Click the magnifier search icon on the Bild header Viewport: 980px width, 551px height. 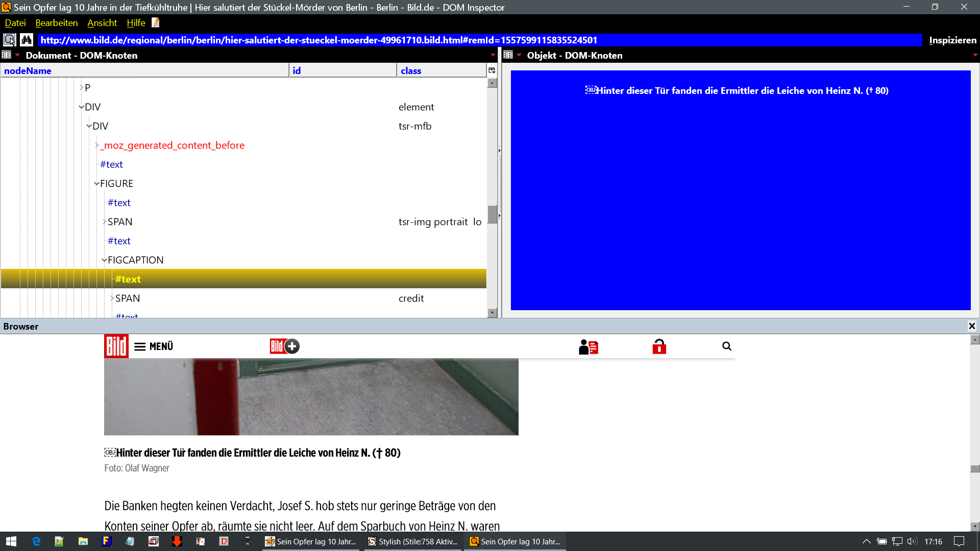click(x=727, y=346)
